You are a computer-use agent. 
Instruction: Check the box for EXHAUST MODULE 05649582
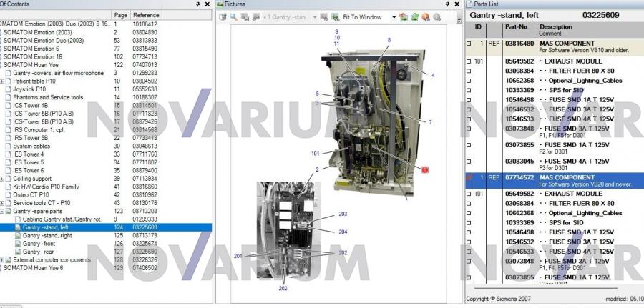tap(470, 62)
